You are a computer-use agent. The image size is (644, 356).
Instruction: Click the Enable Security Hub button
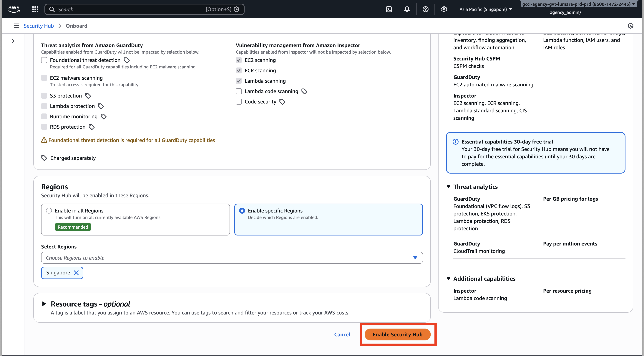click(x=398, y=334)
